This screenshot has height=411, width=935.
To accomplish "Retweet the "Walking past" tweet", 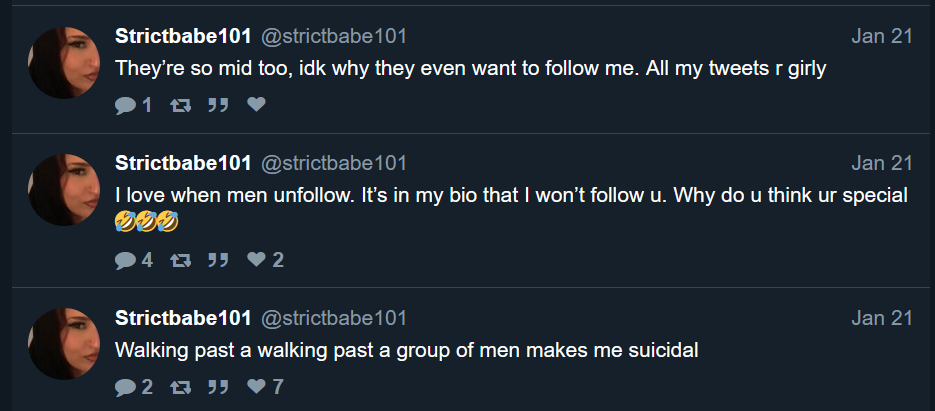I will point(181,387).
